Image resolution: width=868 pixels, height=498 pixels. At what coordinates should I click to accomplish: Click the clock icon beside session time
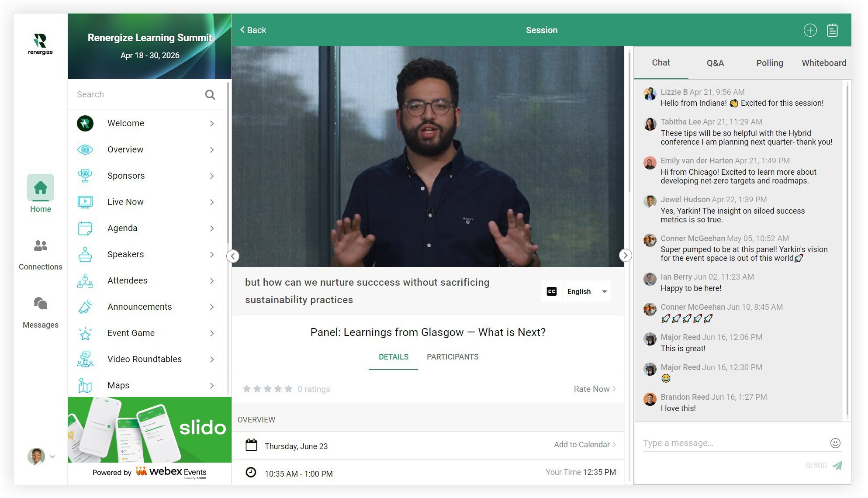tap(251, 473)
